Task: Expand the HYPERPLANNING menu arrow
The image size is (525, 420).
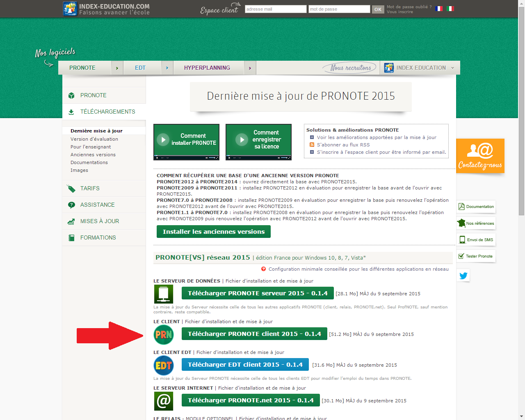Action: 250,68
